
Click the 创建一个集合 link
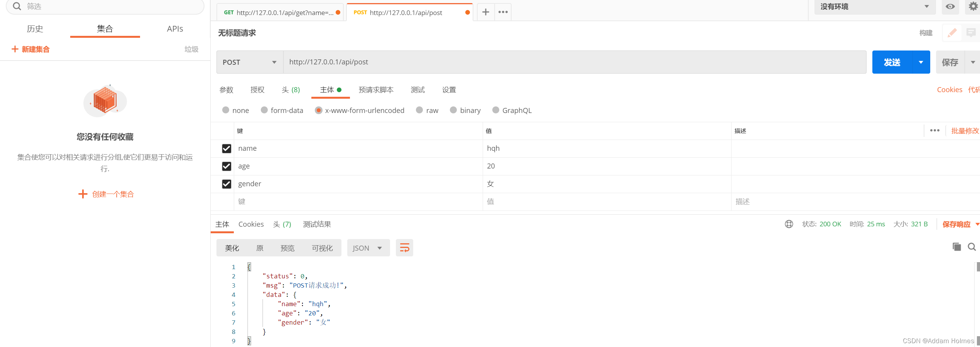pyautogui.click(x=113, y=194)
